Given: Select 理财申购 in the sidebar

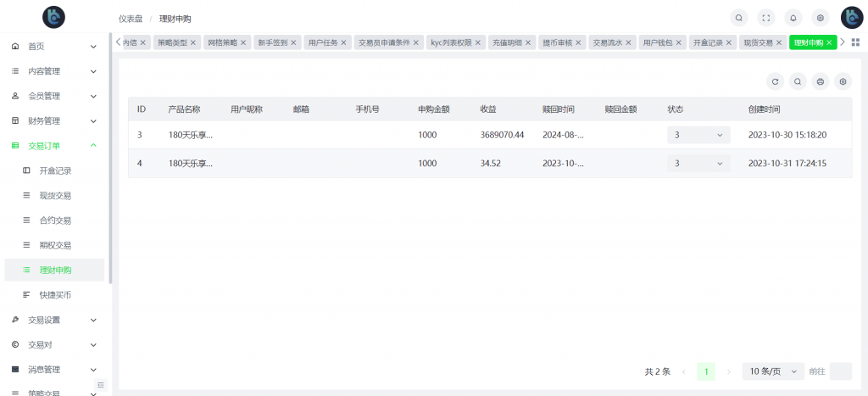Looking at the screenshot, I should pos(54,271).
